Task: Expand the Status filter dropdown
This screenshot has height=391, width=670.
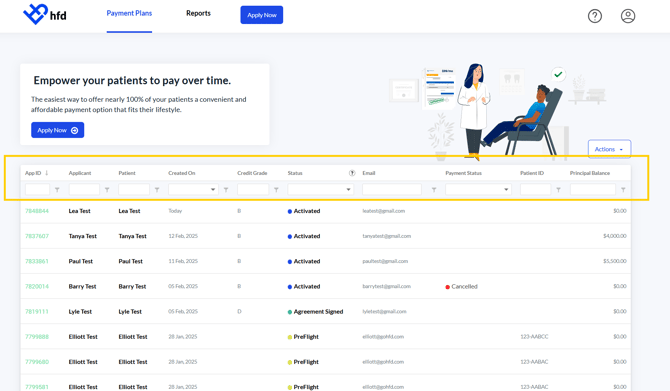Action: point(320,189)
